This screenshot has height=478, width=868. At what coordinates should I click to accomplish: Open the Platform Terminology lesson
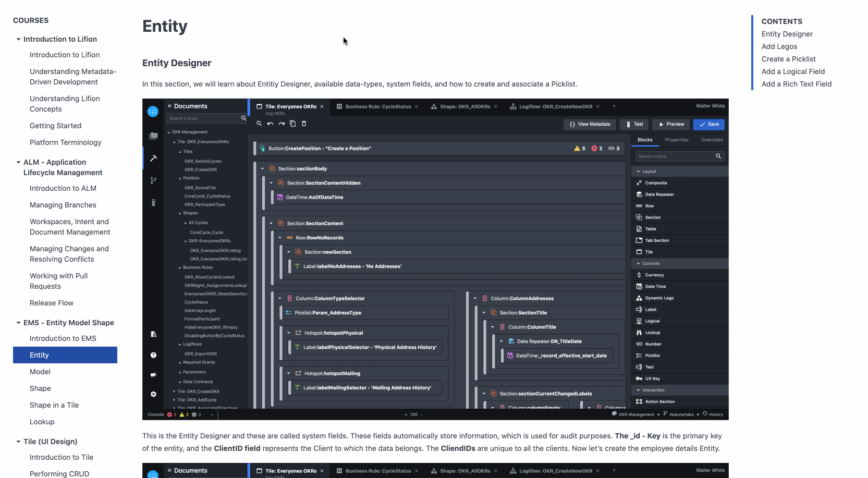pyautogui.click(x=66, y=142)
